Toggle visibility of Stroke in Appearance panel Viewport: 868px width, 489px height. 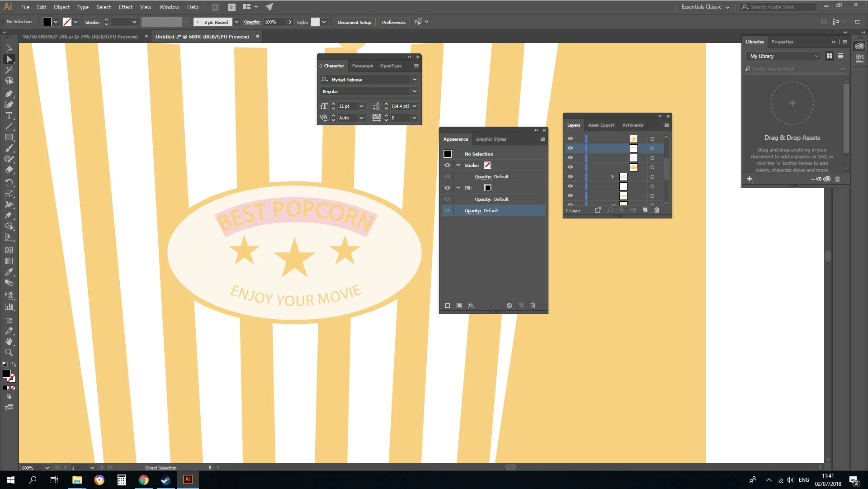447,165
